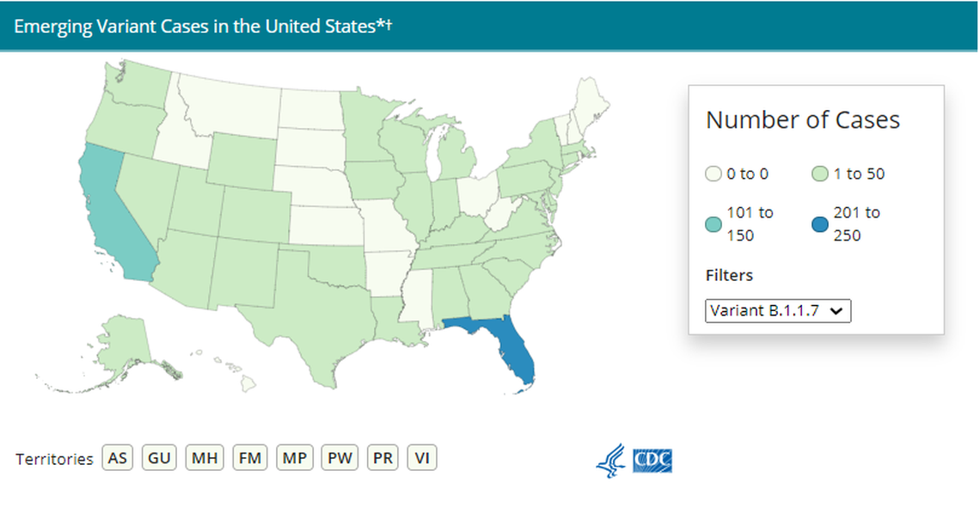Viewport: 980px width, 507px height.
Task: Select the VI territory button
Action: point(422,457)
